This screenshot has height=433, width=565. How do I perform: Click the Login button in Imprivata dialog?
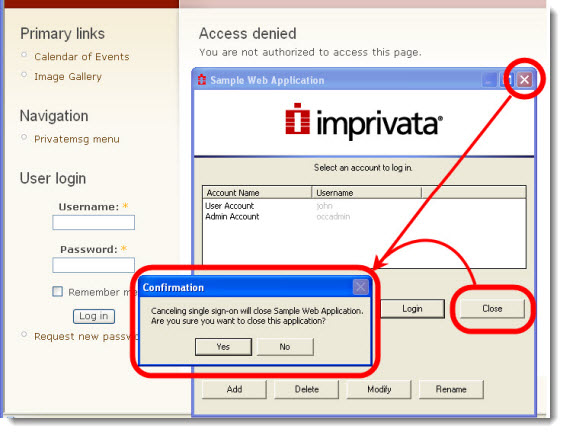click(412, 309)
